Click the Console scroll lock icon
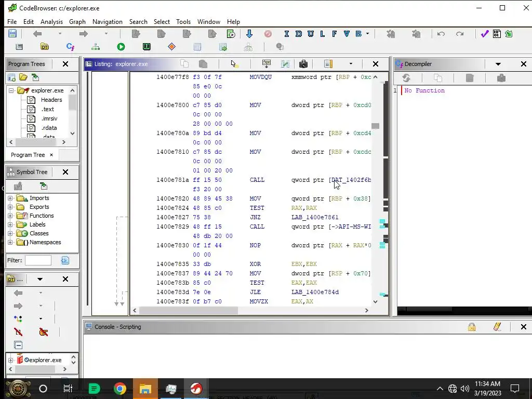Screen dimensions: 532x399 (x=472, y=327)
